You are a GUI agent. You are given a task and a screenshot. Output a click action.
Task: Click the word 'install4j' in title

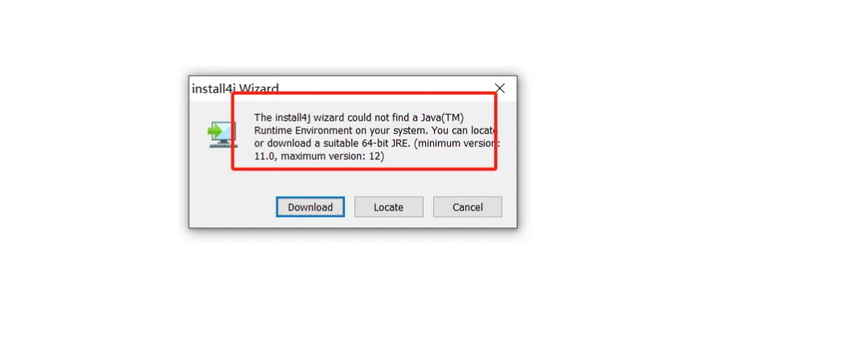[x=214, y=88]
